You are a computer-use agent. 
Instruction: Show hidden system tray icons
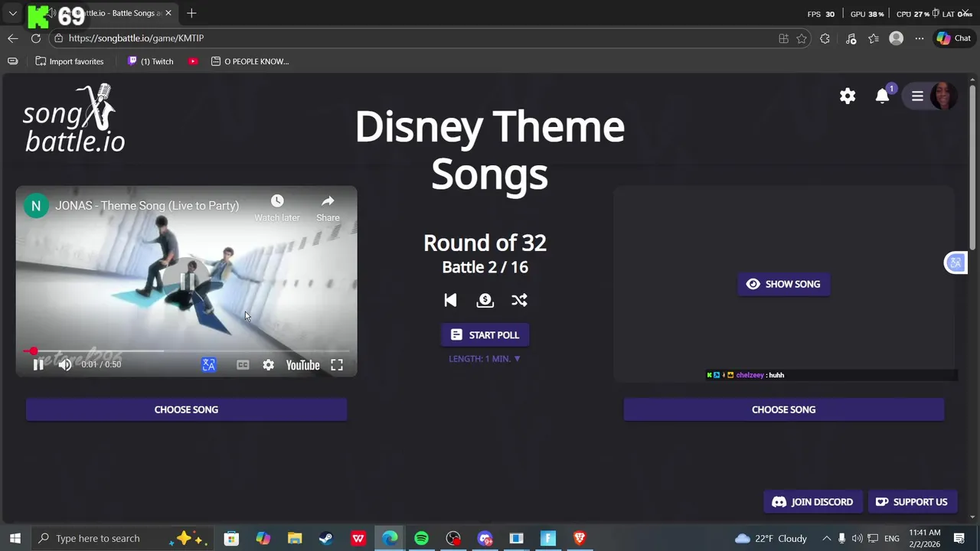tap(827, 539)
